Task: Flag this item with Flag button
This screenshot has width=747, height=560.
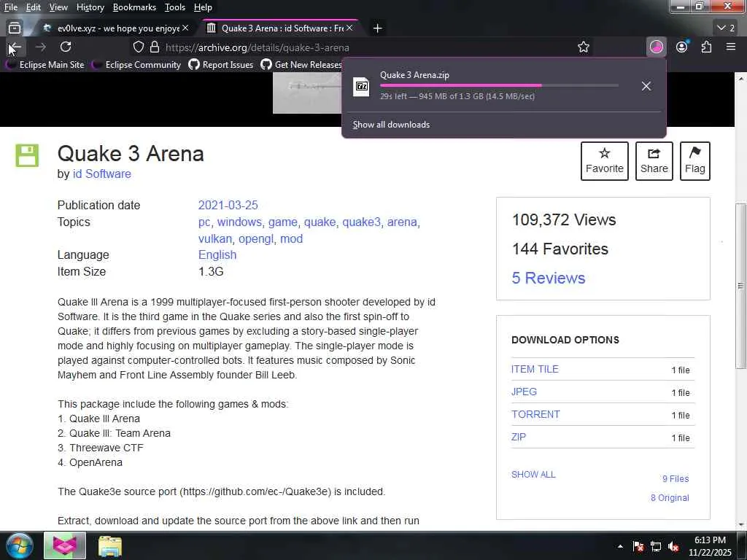Action: (x=695, y=161)
